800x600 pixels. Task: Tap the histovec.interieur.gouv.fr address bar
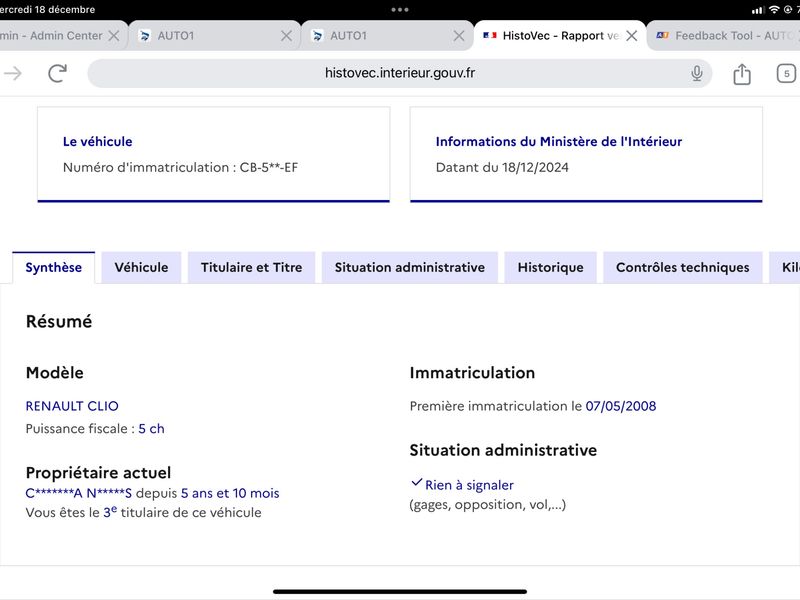coord(399,73)
